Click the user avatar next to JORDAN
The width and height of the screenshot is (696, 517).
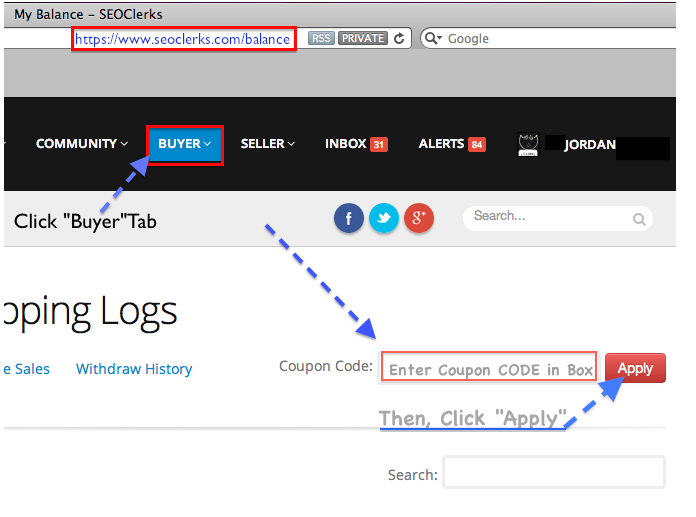530,144
